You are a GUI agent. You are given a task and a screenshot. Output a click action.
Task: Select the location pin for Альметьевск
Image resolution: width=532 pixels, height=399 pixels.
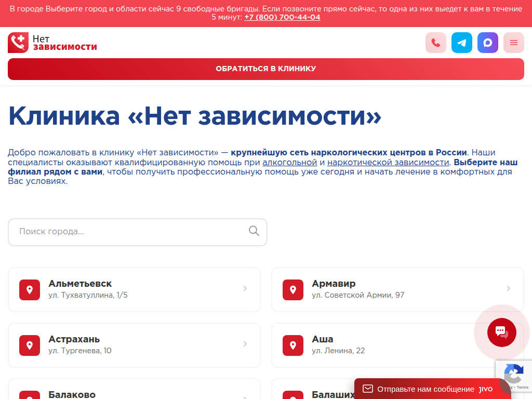click(x=29, y=289)
